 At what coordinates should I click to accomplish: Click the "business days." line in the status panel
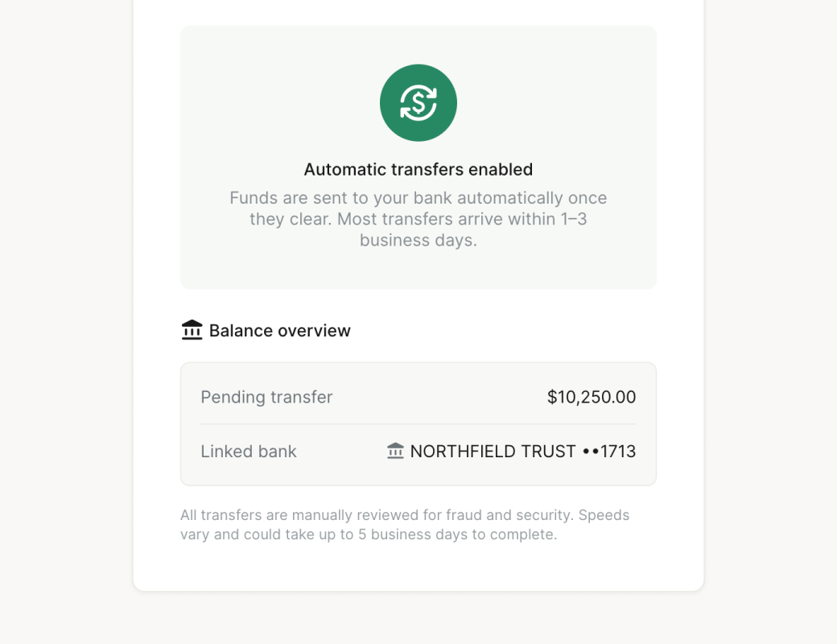(x=418, y=240)
